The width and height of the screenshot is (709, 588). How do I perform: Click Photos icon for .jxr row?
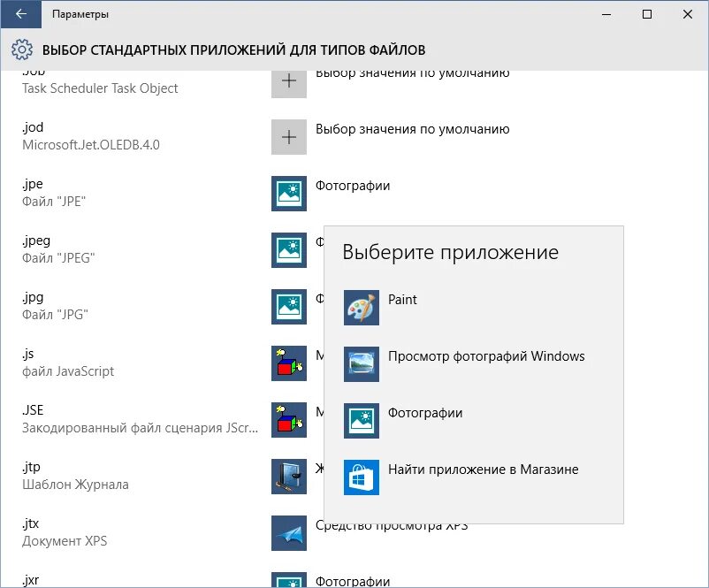point(289,580)
